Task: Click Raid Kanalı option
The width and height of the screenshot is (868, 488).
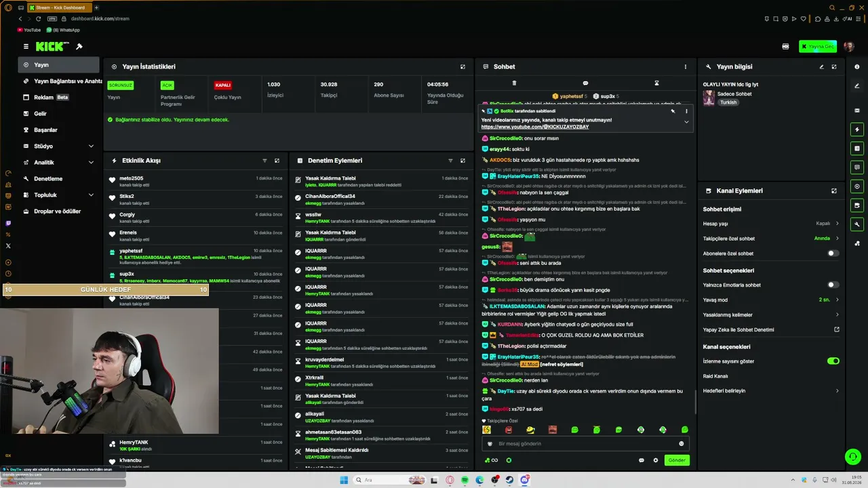Action: pos(715,376)
